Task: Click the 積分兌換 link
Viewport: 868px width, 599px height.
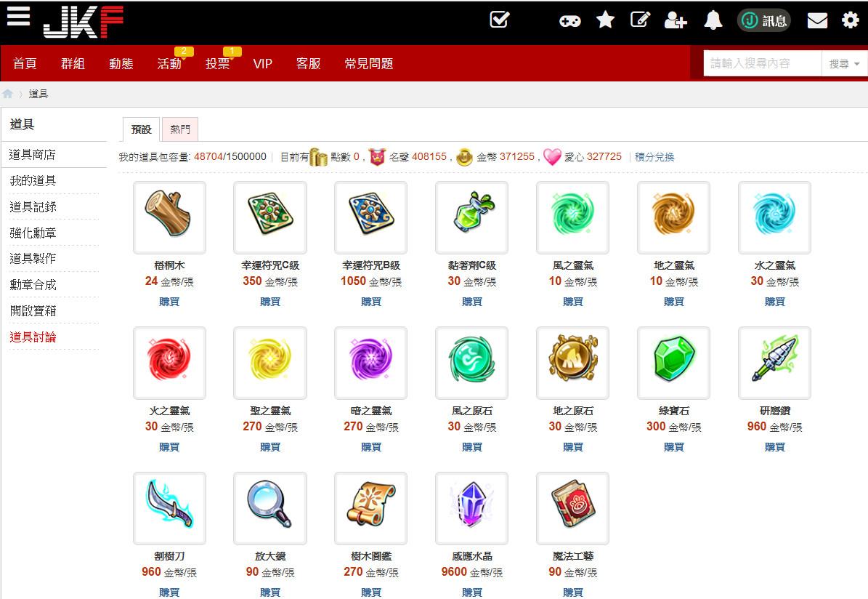Action: tap(654, 157)
